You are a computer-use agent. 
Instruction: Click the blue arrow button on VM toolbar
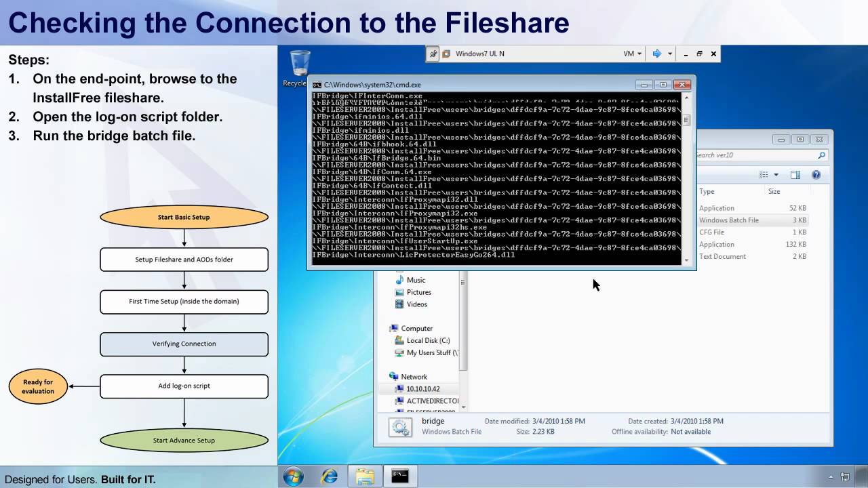coord(656,54)
